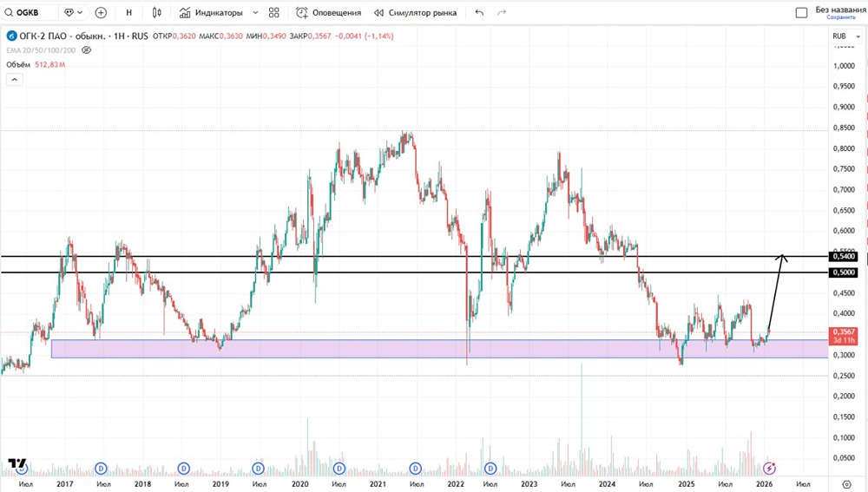
Task: Open Alerts (Оповещения) with the clock icon
Action: [x=328, y=13]
